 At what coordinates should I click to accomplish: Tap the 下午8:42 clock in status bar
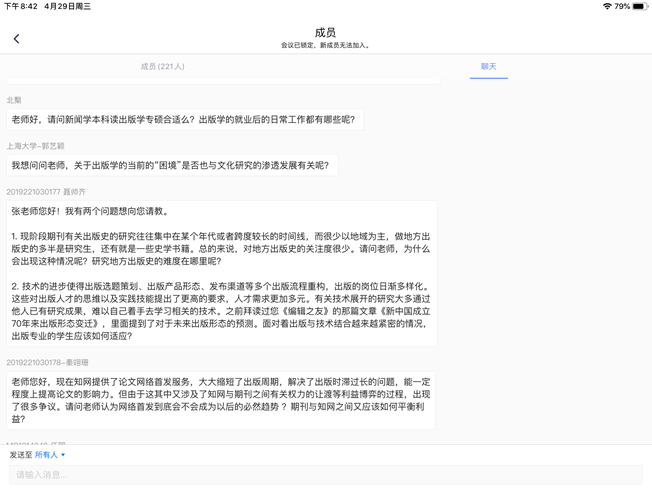[21, 6]
